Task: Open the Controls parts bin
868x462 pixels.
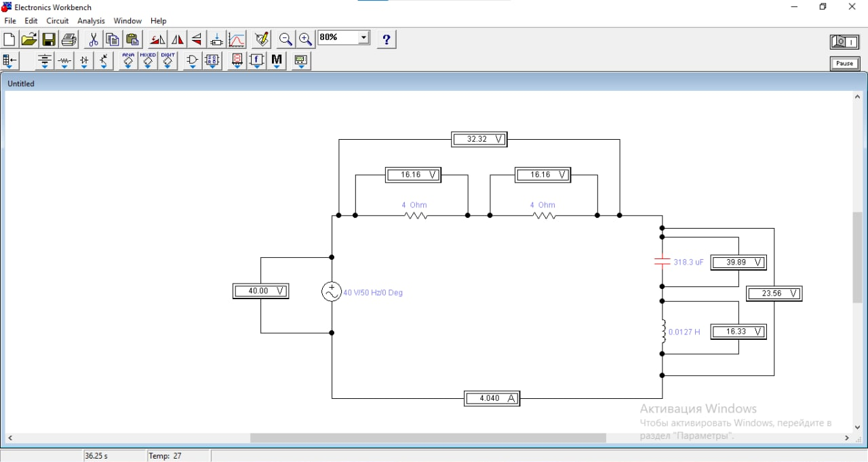Action: coord(257,61)
